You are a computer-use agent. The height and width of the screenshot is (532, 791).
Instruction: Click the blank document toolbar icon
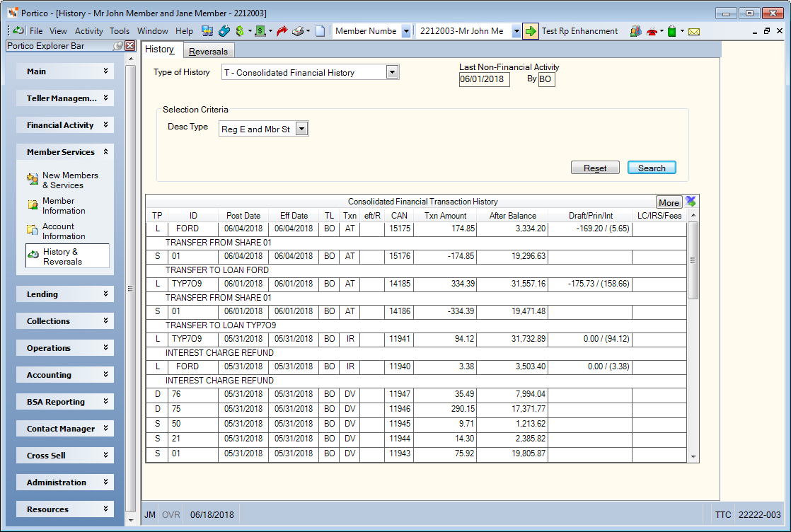[x=321, y=31]
